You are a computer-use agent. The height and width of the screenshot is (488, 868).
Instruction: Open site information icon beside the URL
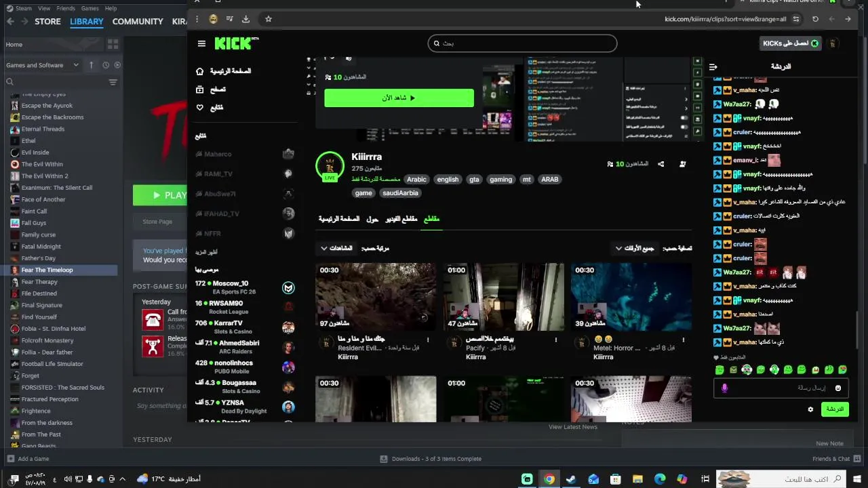click(x=796, y=19)
